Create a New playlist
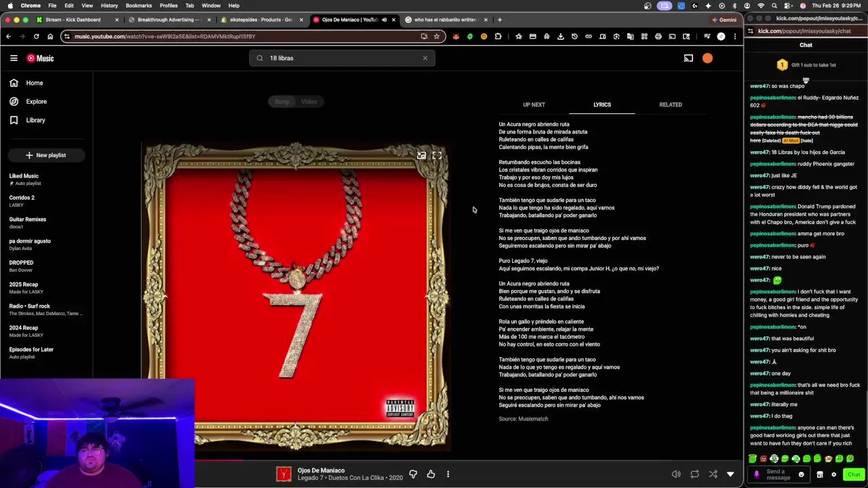The width and height of the screenshot is (868, 488). (x=46, y=155)
